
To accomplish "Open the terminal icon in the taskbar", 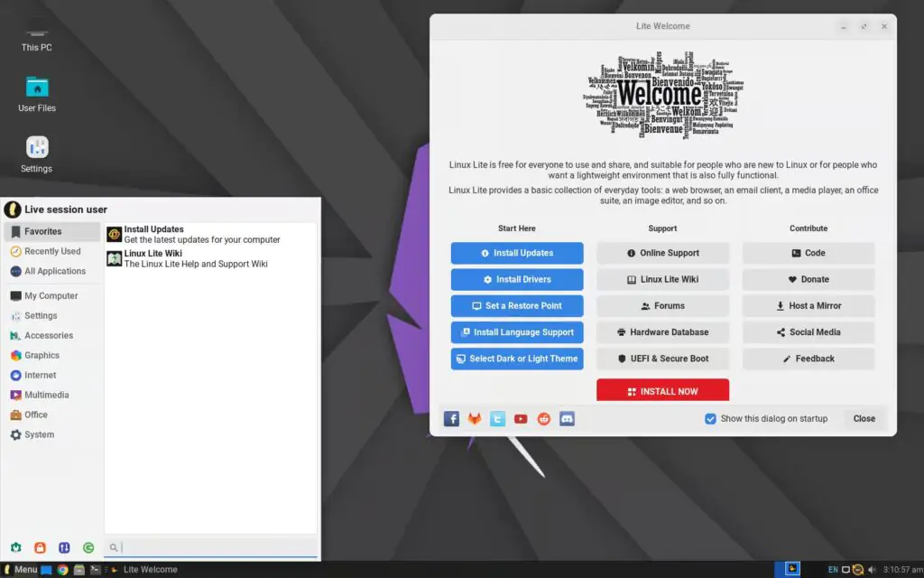I will 95,570.
